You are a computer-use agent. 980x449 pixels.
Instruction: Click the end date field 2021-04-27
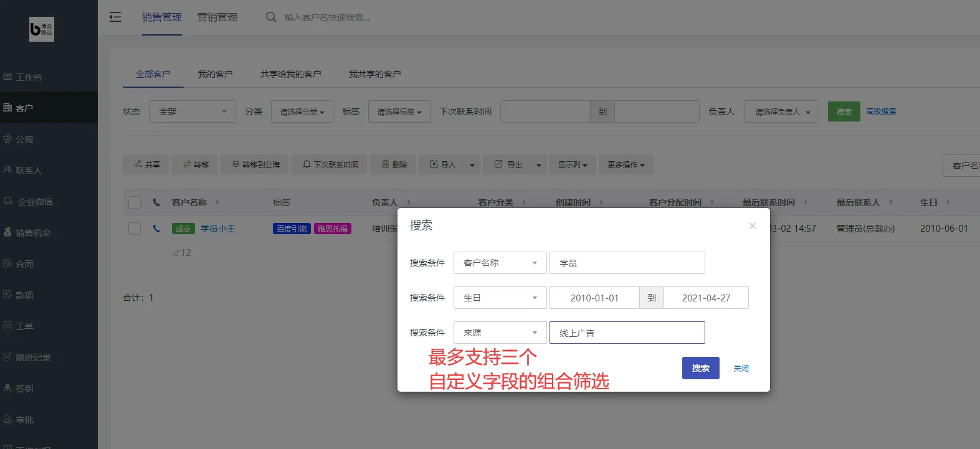pyautogui.click(x=706, y=298)
